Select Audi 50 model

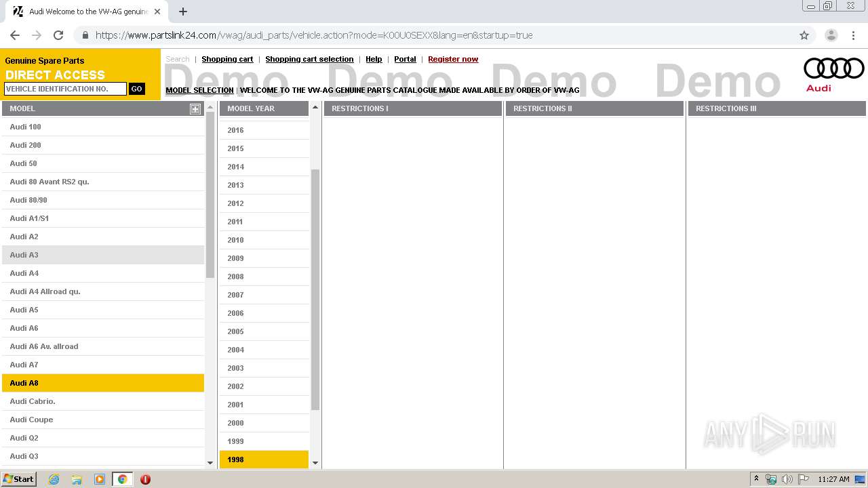[103, 163]
